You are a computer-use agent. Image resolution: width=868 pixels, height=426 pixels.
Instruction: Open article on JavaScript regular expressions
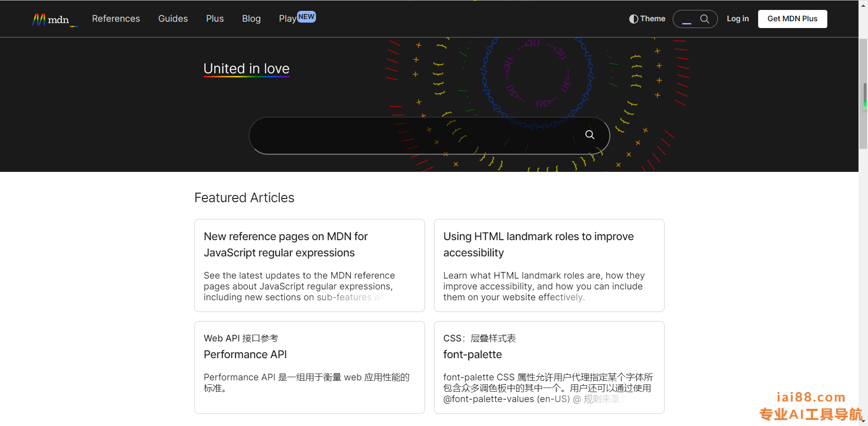click(286, 245)
